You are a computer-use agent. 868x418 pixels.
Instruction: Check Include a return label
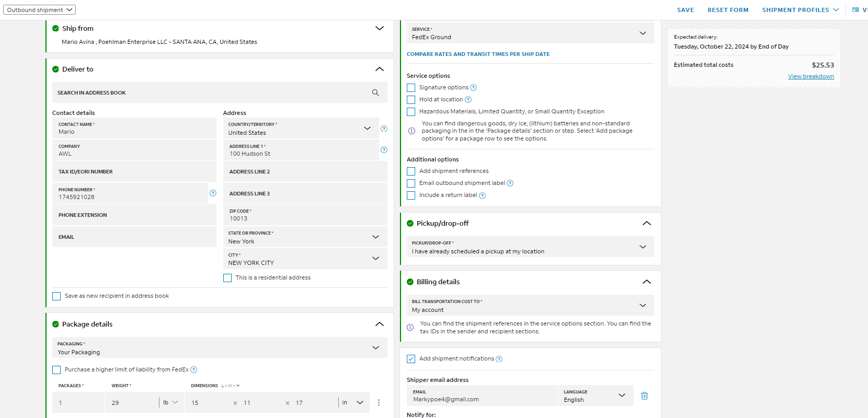click(x=411, y=195)
